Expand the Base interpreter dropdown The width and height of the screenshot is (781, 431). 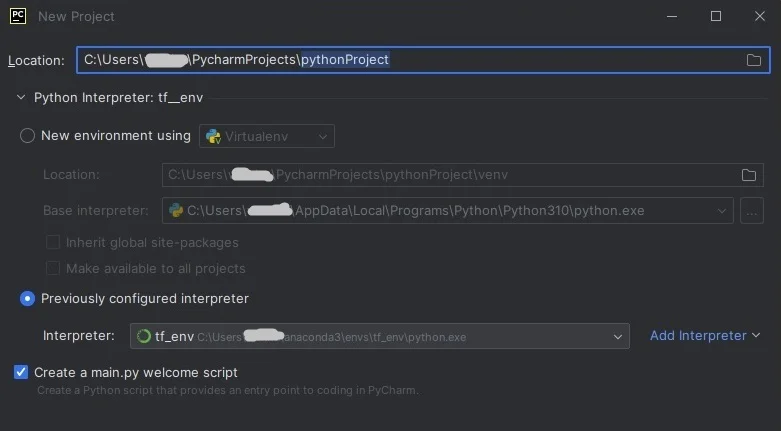pyautogui.click(x=722, y=211)
